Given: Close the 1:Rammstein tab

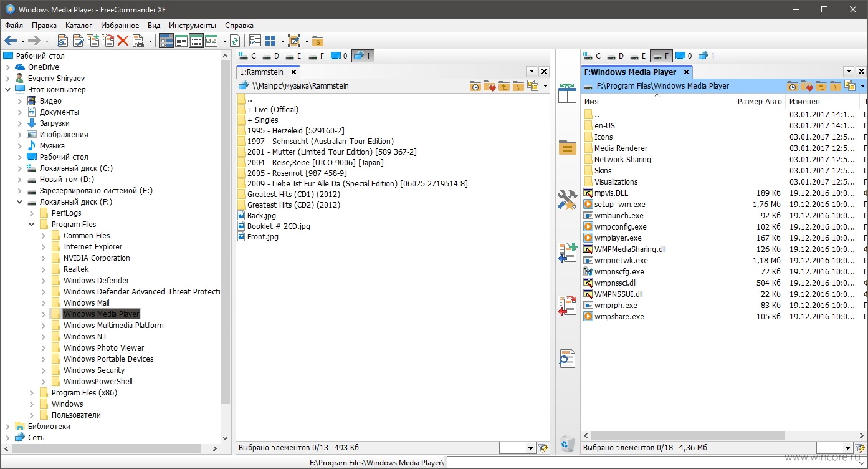Looking at the screenshot, I should (294, 72).
